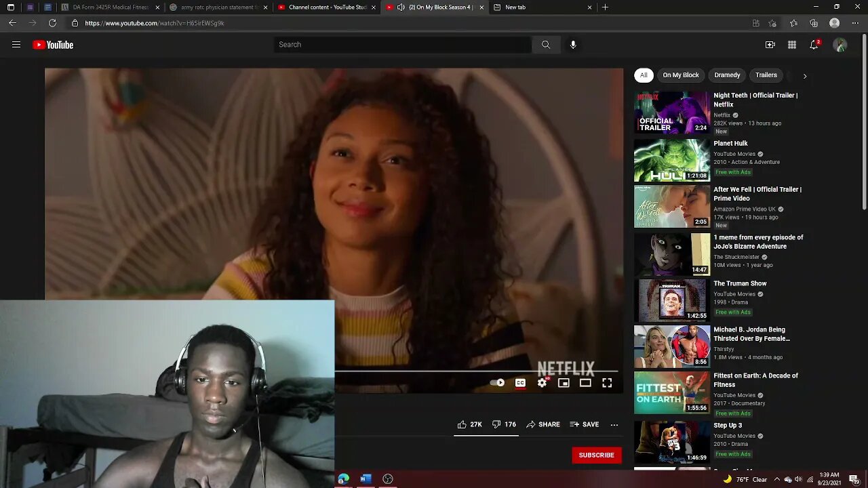Select the All filter chip

(x=644, y=75)
